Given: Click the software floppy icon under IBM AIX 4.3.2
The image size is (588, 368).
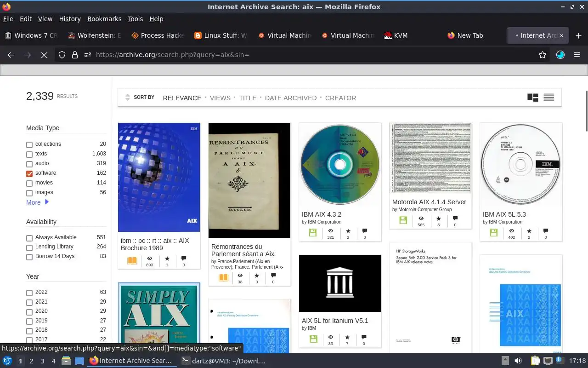Looking at the screenshot, I should pyautogui.click(x=313, y=233).
